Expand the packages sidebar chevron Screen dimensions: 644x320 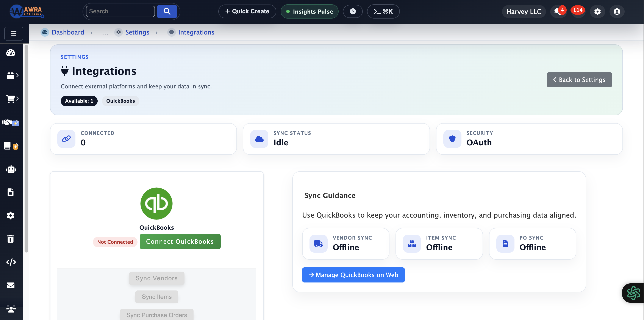coord(17,75)
